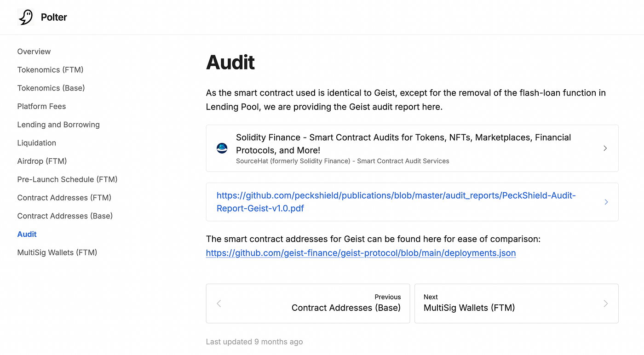Screen dimensions: 644x355
Task: Open MultiSig Wallets (FTM) in sidebar
Action: pos(57,252)
